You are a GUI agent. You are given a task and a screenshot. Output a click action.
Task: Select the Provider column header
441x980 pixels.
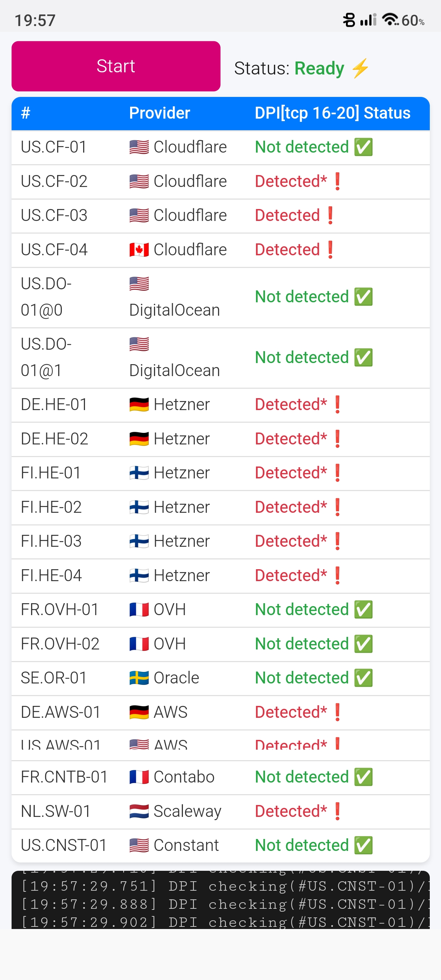159,113
